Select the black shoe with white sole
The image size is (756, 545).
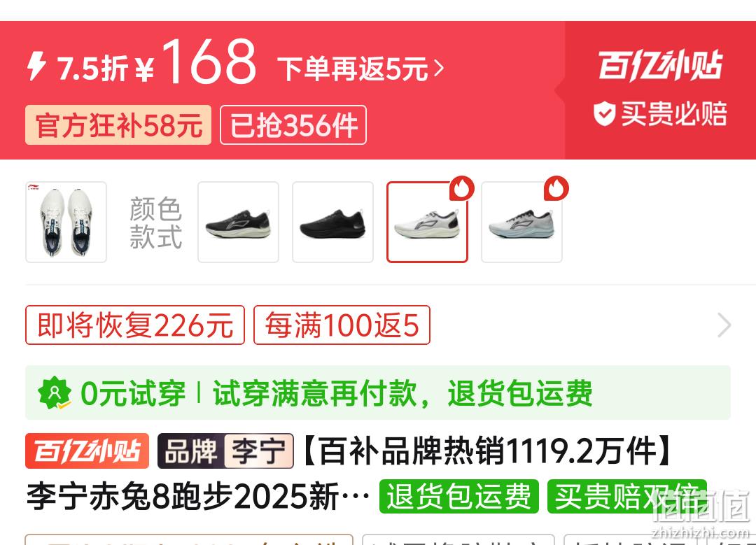(238, 222)
